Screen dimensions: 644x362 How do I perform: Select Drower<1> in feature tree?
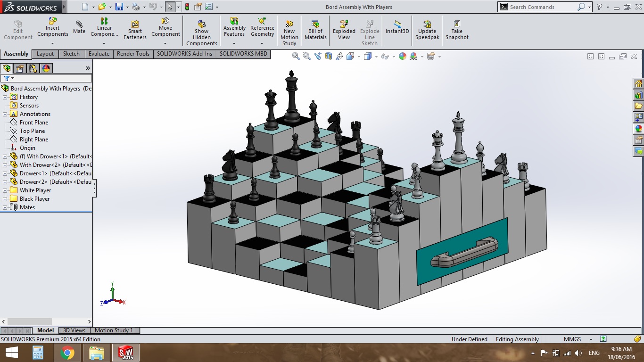(56, 173)
